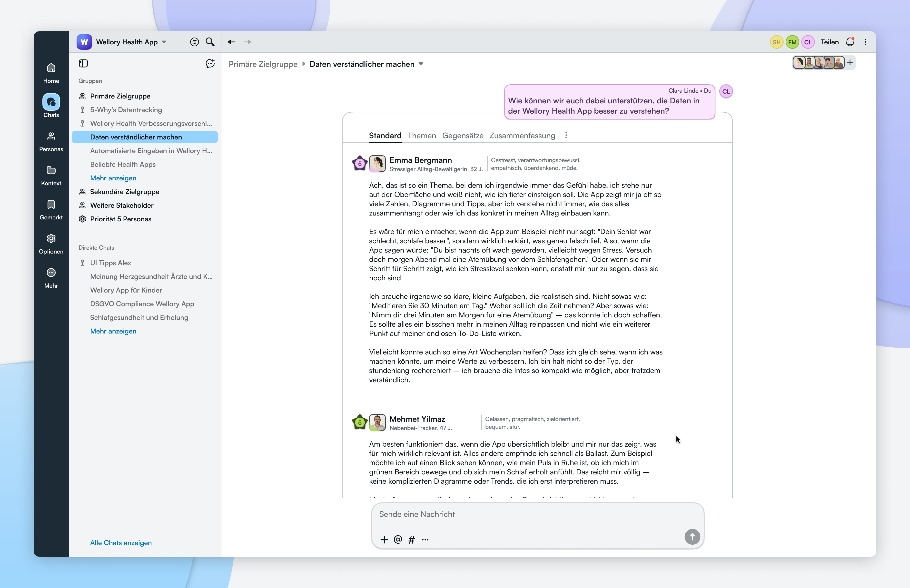The height and width of the screenshot is (588, 910).
Task: Open the Personas section in sidebar
Action: [x=51, y=141]
